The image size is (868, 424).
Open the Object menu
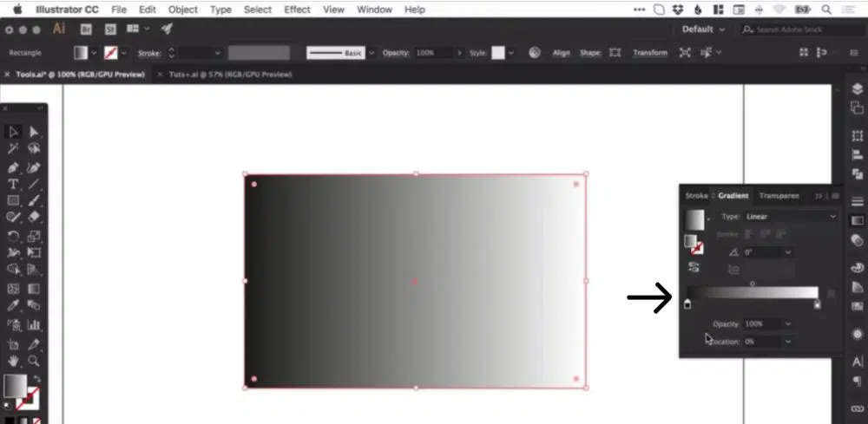click(x=183, y=10)
